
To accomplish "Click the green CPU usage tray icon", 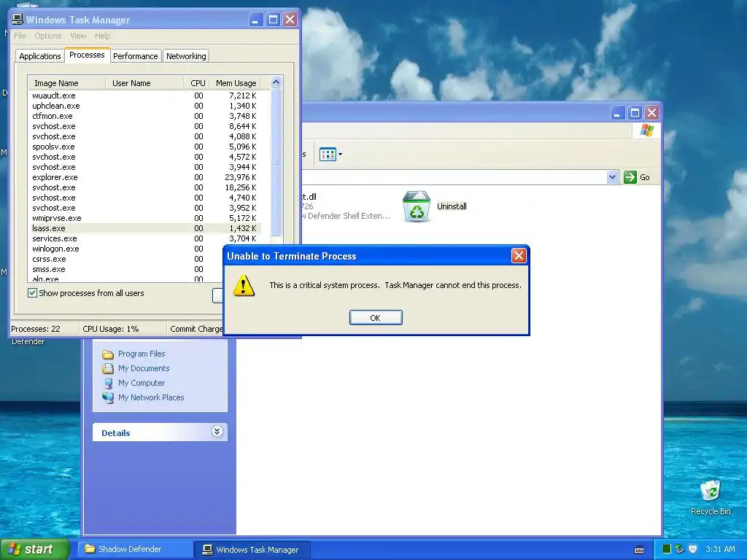I will tap(667, 549).
